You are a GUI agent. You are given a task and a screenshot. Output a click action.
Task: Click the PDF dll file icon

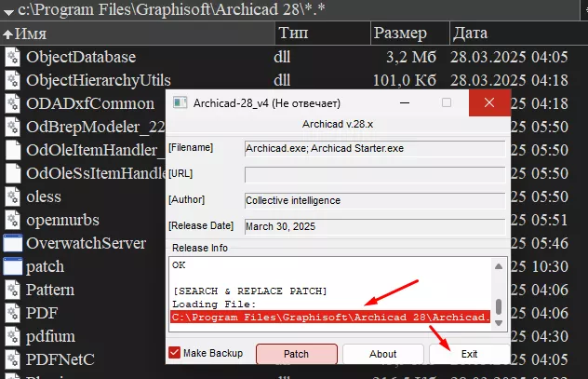coord(13,313)
